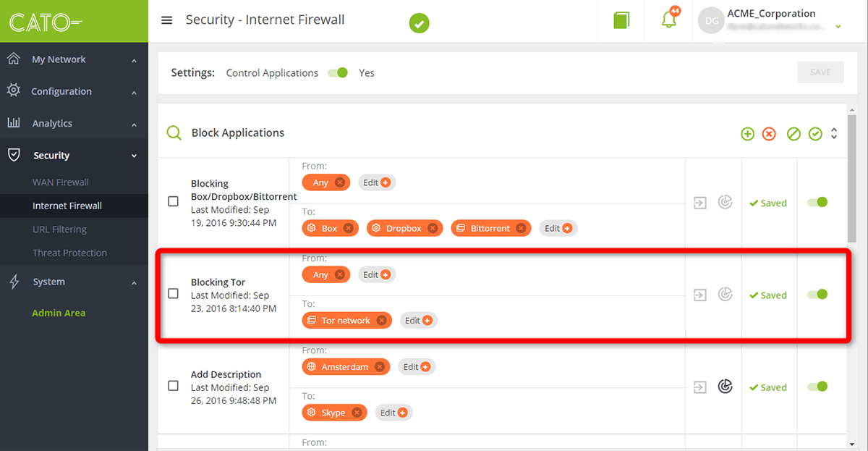Remove the Skype application tag

(x=357, y=413)
